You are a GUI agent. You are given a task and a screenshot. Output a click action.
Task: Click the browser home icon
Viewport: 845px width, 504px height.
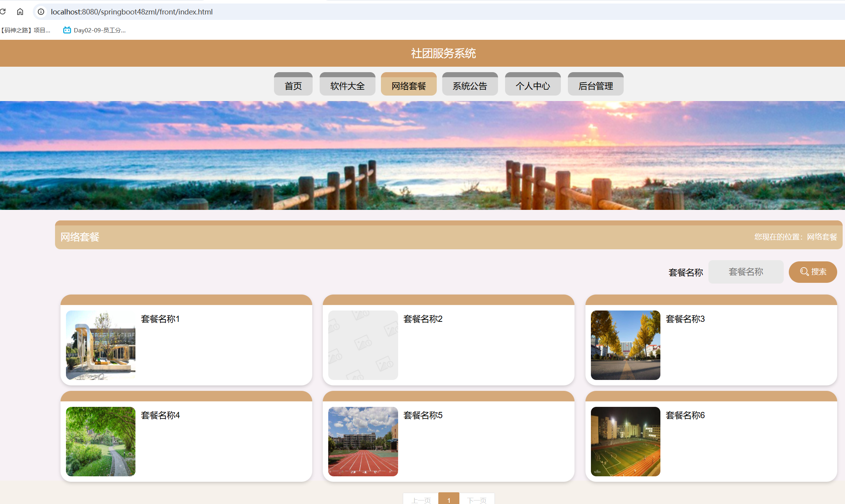pos(20,12)
